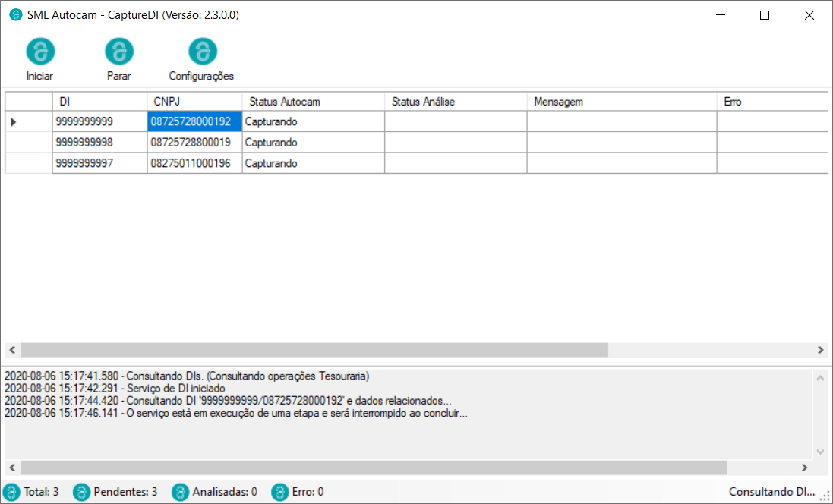
Task: Select DI cell 9999999998
Action: [99, 143]
